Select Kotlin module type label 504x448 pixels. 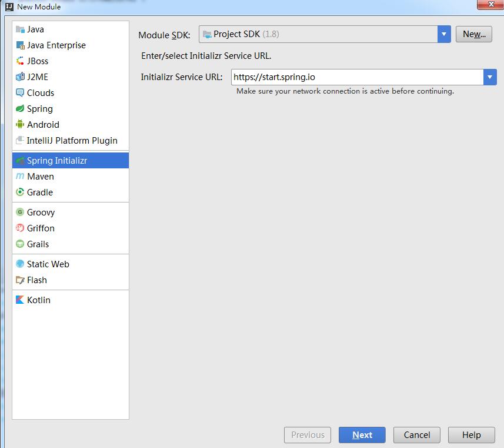tap(39, 300)
